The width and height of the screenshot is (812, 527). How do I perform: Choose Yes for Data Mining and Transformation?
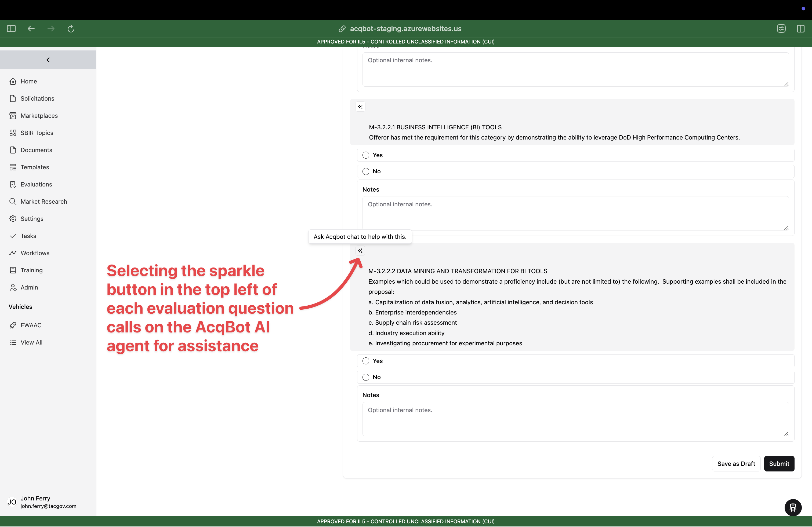click(366, 361)
